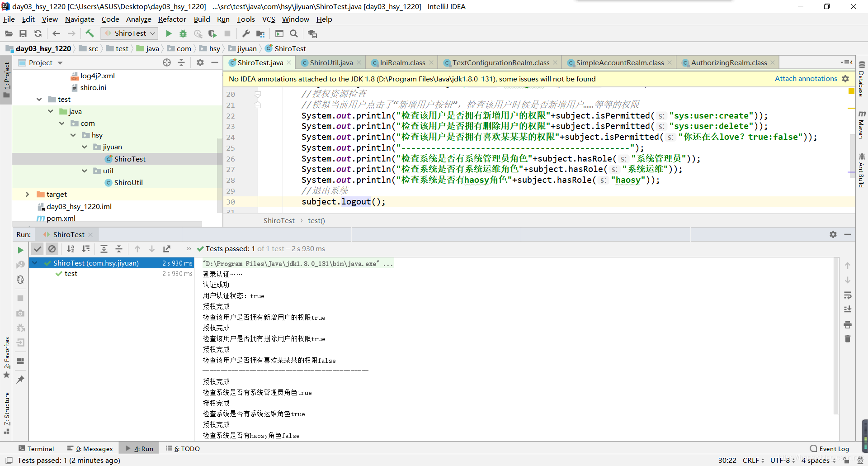Save all files using toolbar disk icon

point(23,33)
